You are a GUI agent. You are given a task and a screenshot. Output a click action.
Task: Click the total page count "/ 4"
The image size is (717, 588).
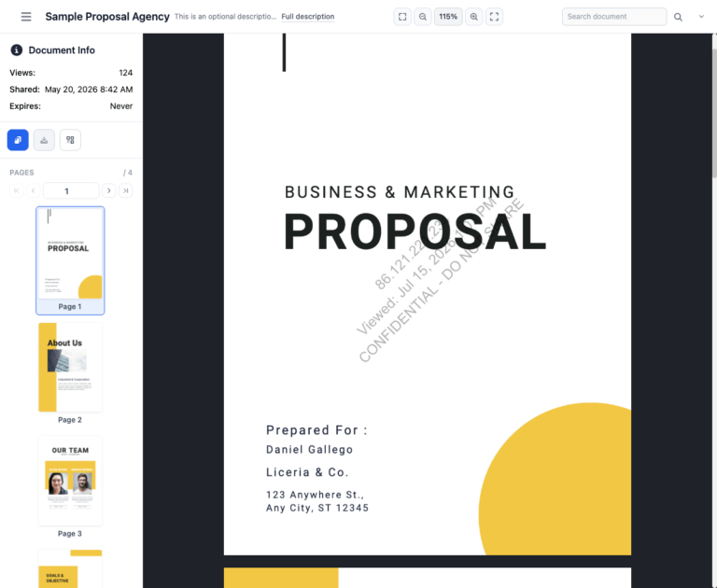[x=128, y=173]
